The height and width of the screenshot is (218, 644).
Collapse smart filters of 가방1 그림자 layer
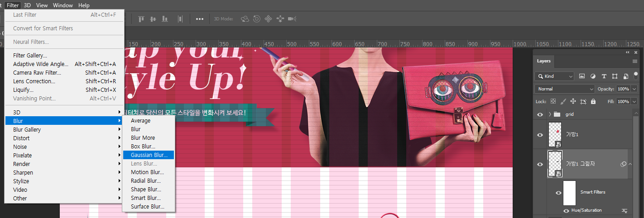630,164
